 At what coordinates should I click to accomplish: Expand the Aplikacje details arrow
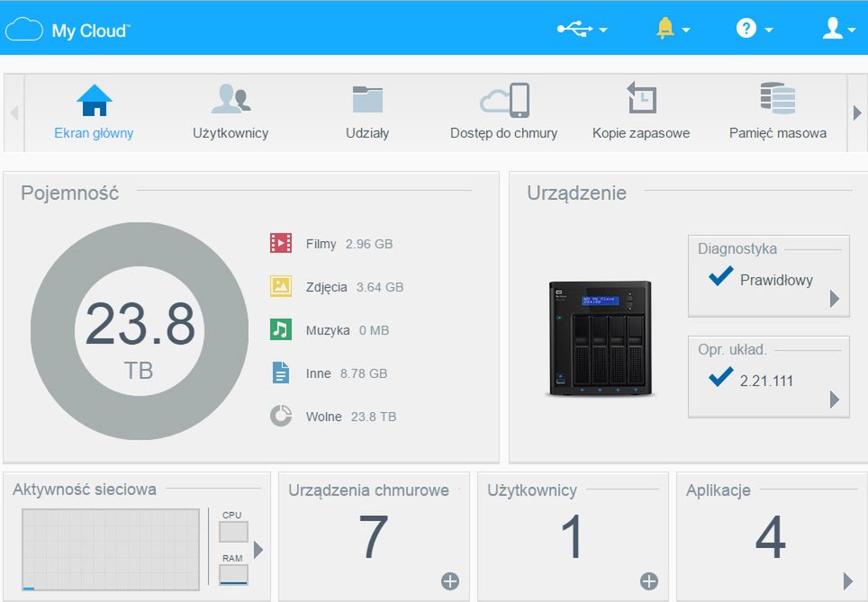848,581
